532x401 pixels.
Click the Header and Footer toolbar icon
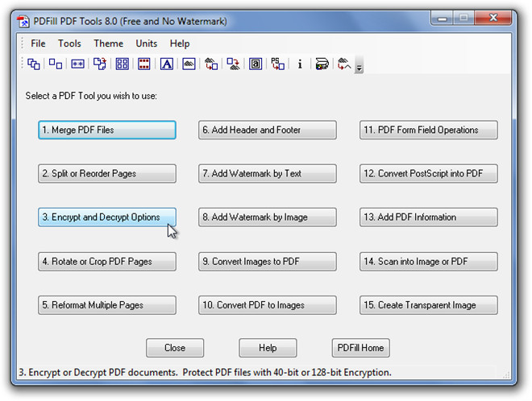tap(144, 64)
